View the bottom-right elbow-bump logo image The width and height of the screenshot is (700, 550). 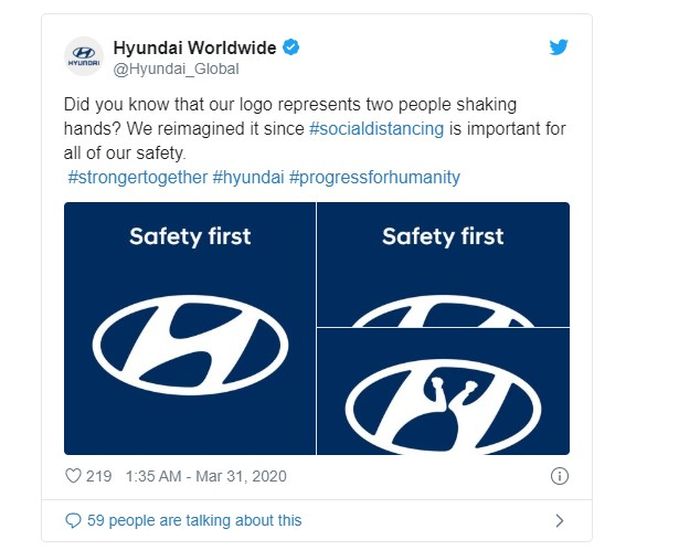coord(443,392)
